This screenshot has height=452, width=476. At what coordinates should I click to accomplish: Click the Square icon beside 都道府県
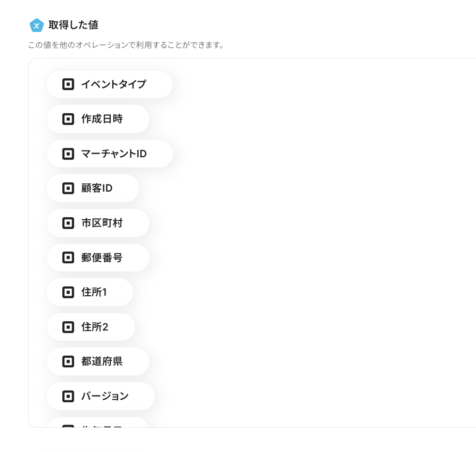coord(68,362)
